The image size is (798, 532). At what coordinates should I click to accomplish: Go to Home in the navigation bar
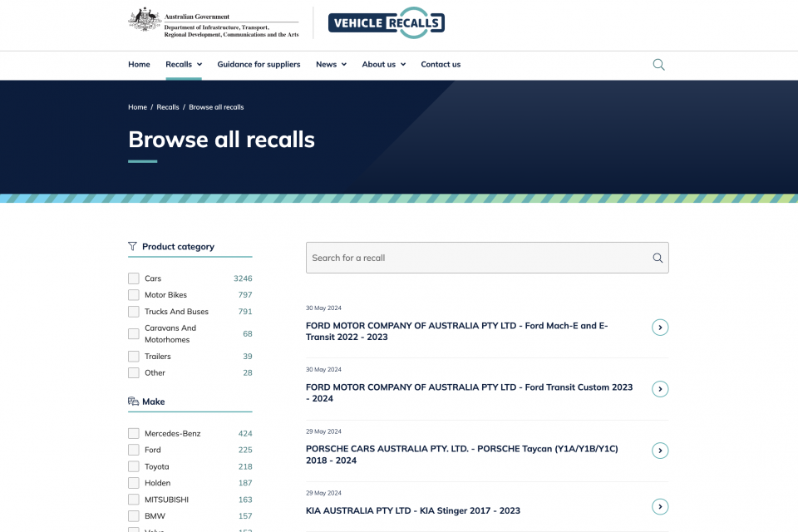139,65
